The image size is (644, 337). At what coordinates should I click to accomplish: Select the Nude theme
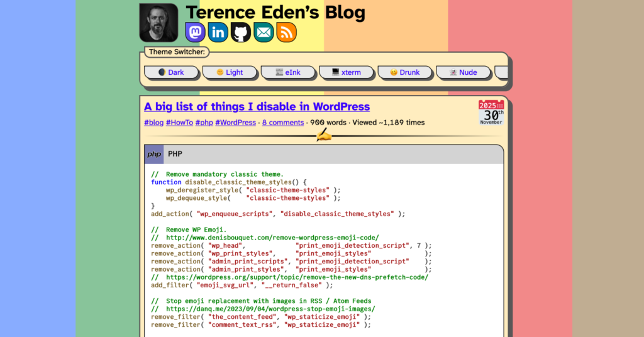tap(464, 72)
